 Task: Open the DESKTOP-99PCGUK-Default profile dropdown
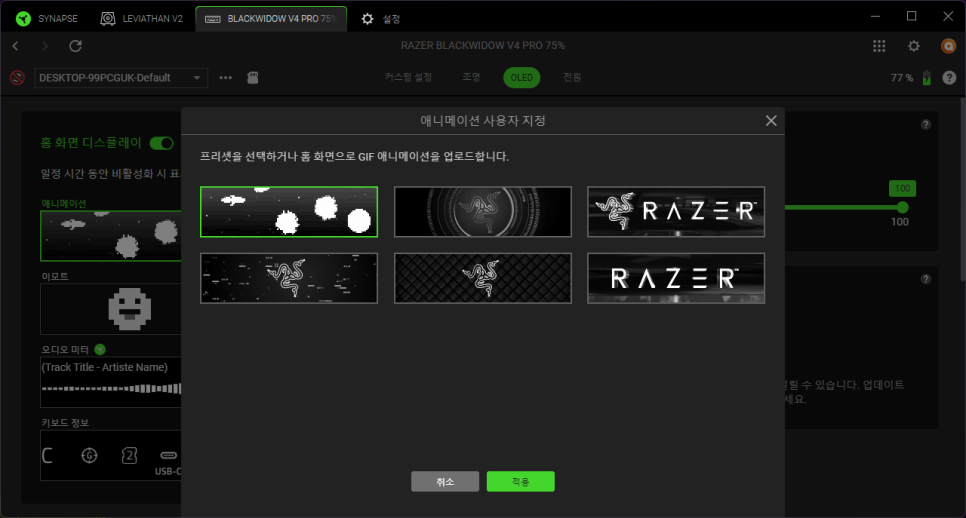(x=121, y=78)
